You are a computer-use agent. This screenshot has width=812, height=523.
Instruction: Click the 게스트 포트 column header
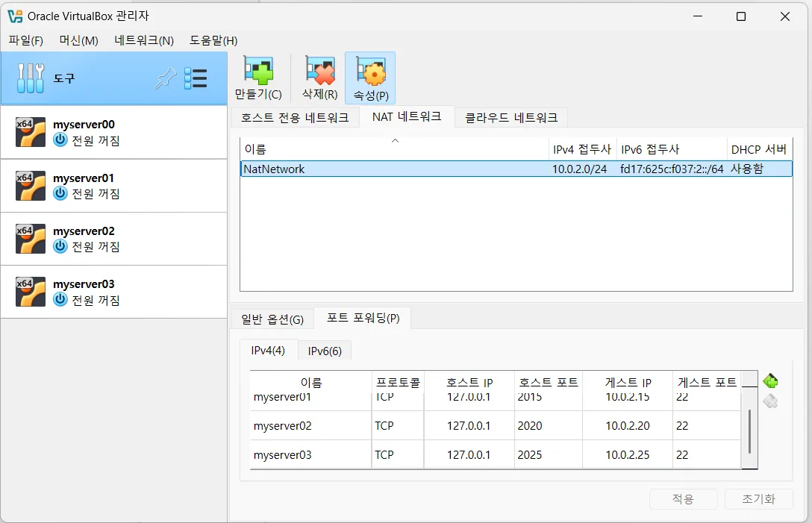tap(707, 382)
